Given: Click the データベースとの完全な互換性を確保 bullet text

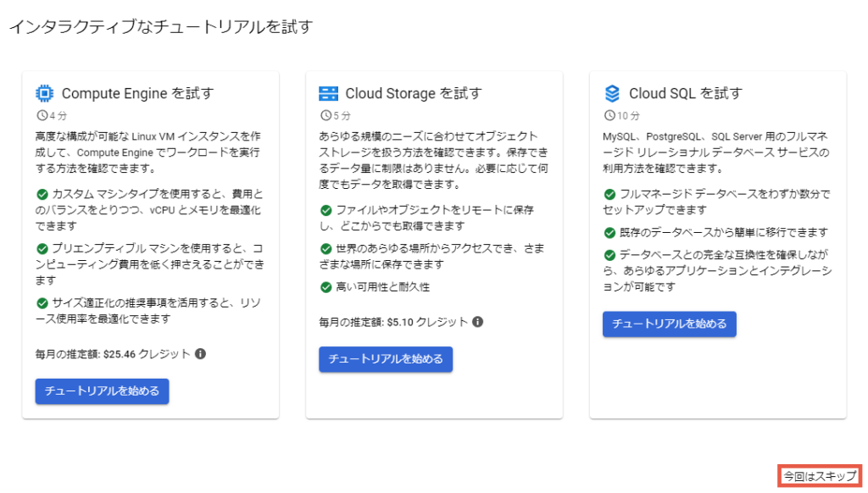Looking at the screenshot, I should [717, 270].
